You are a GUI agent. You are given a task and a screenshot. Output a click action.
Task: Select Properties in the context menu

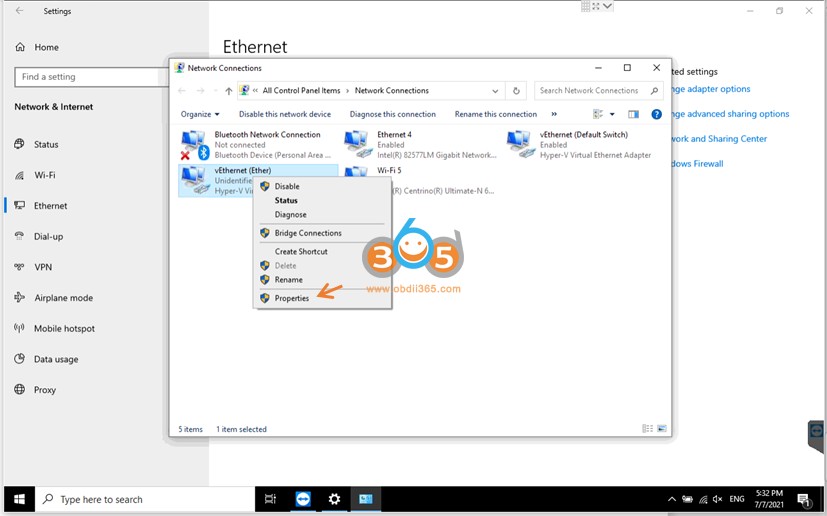tap(291, 298)
